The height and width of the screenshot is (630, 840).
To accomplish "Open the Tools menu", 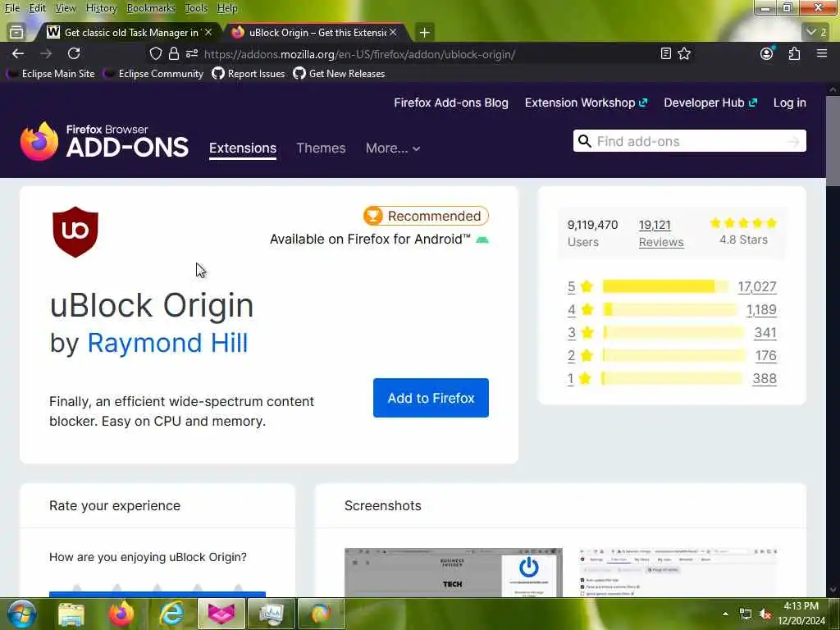I will tap(196, 8).
